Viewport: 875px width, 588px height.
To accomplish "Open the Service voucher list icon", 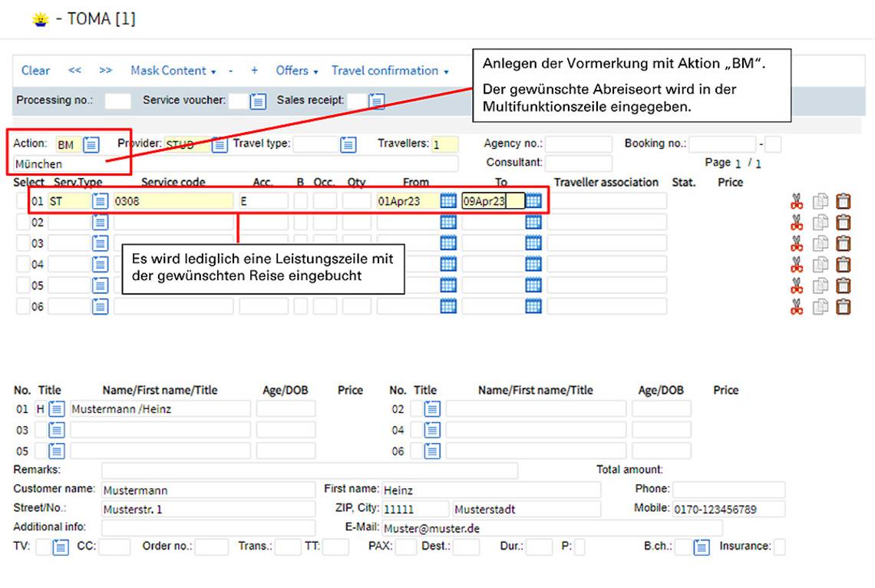I will tap(258, 101).
